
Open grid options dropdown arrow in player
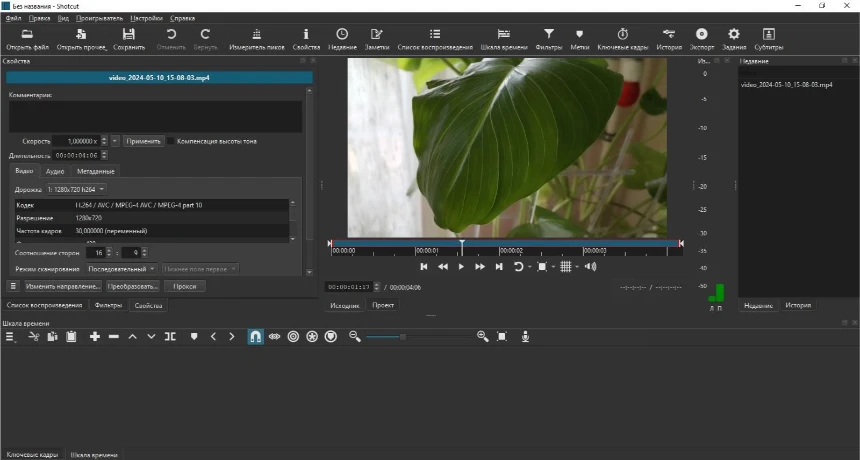(577, 267)
